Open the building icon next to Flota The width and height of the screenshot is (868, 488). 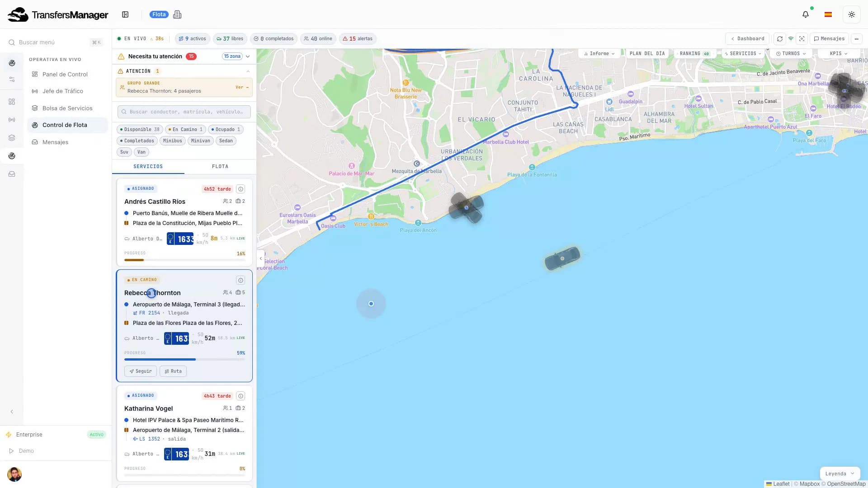177,14
